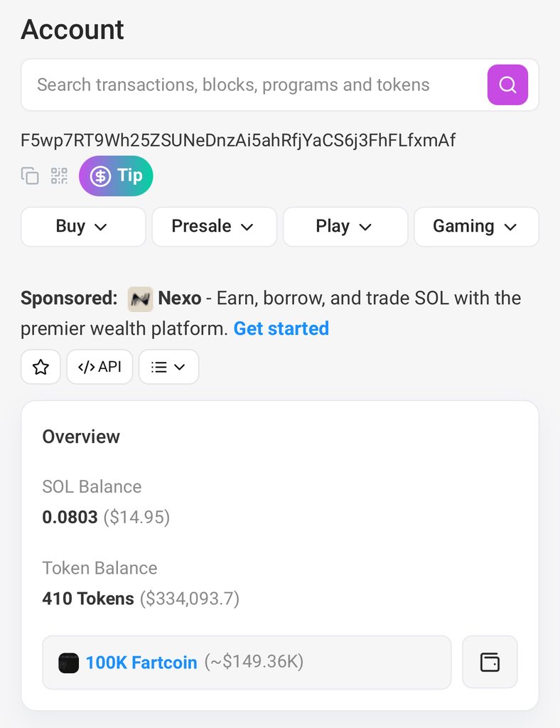Screen dimensions: 560x728
Task: Show the address QR code icon
Action: 59,176
